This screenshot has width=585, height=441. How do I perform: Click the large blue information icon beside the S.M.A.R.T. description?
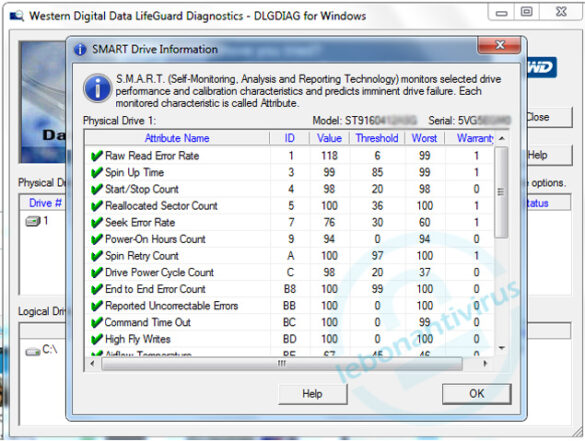[x=97, y=88]
